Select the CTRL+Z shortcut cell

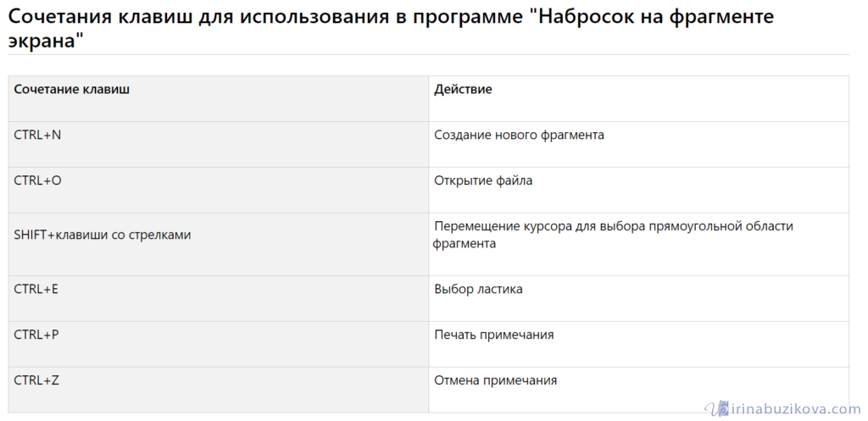click(36, 380)
